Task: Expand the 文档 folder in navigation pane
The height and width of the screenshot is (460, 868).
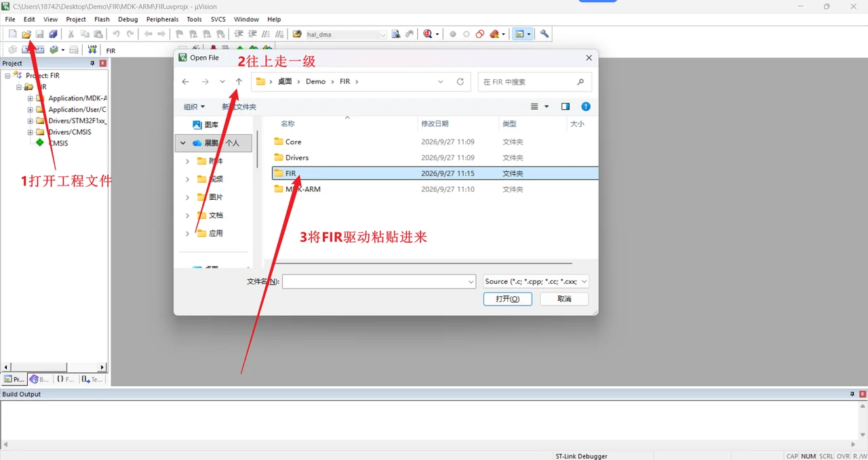Action: point(188,215)
